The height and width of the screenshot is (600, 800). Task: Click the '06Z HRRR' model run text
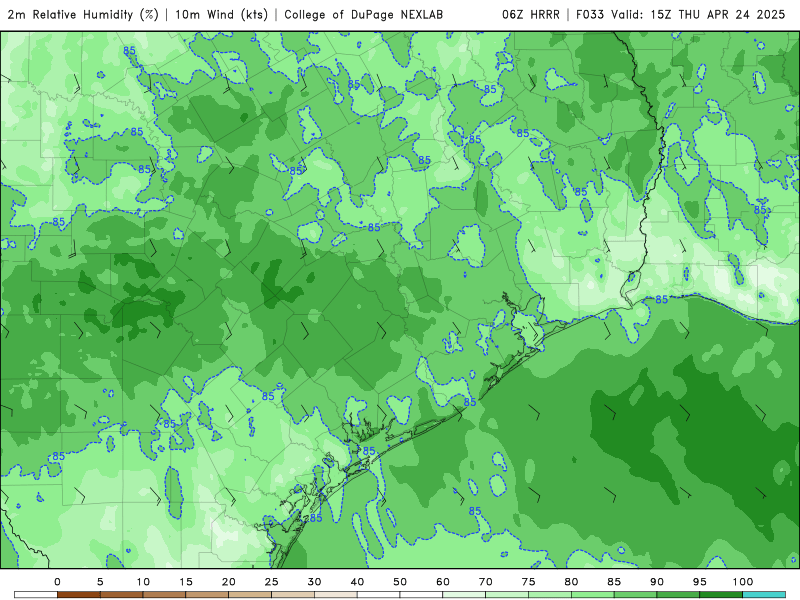point(531,15)
